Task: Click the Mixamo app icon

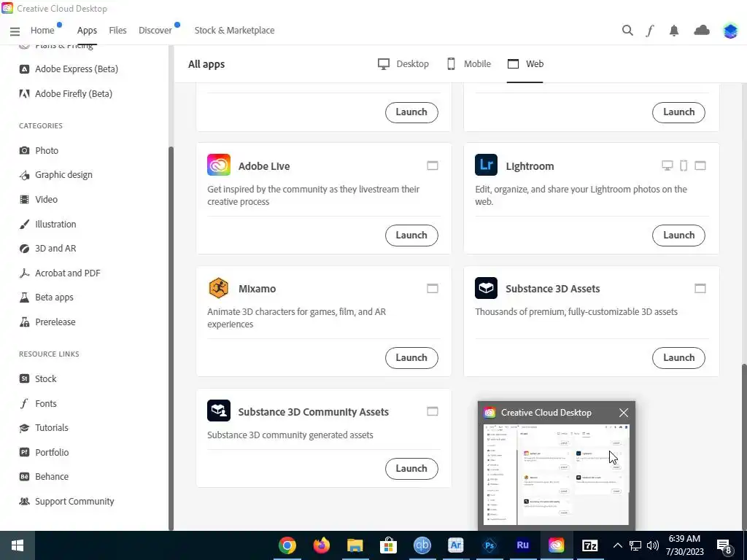Action: 219,288
